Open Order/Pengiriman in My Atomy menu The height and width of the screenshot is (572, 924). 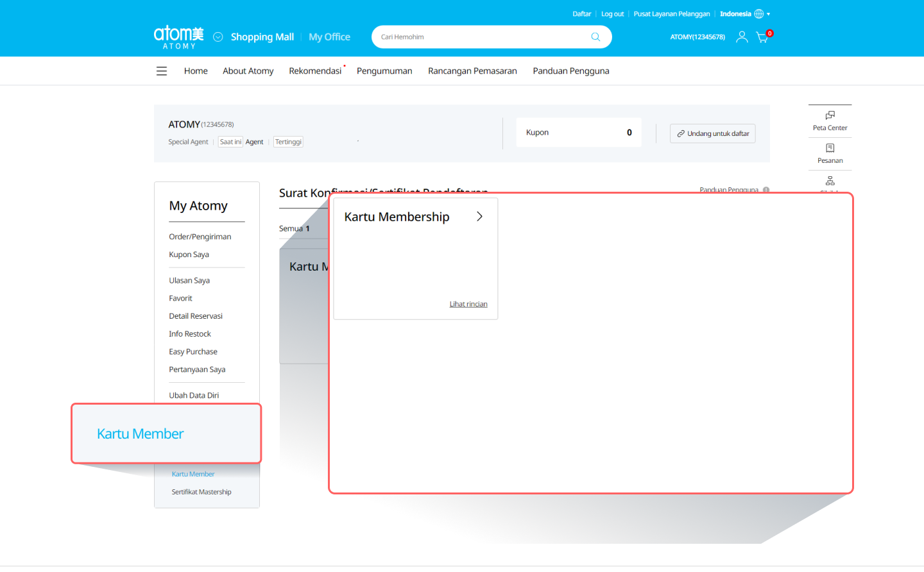coord(200,237)
